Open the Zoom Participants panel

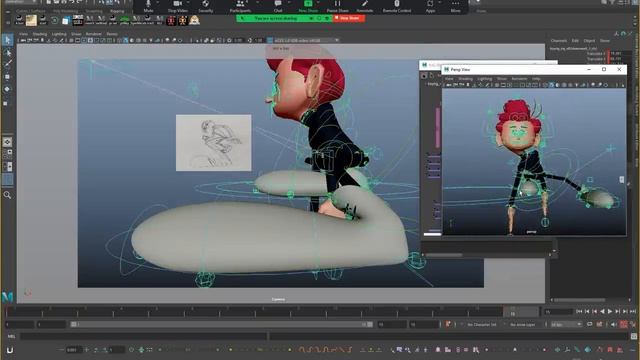pyautogui.click(x=240, y=6)
